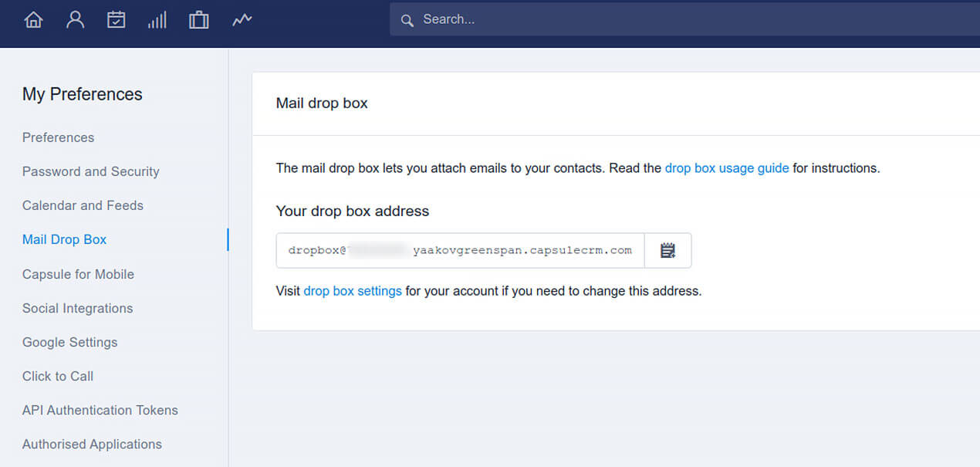View API Authentication Tokens
The height and width of the screenshot is (467, 980).
[x=100, y=410]
